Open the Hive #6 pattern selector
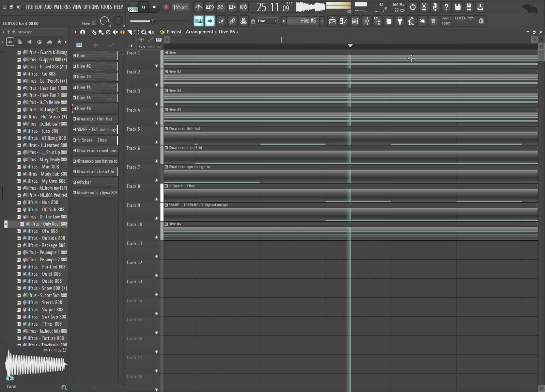 (x=303, y=21)
